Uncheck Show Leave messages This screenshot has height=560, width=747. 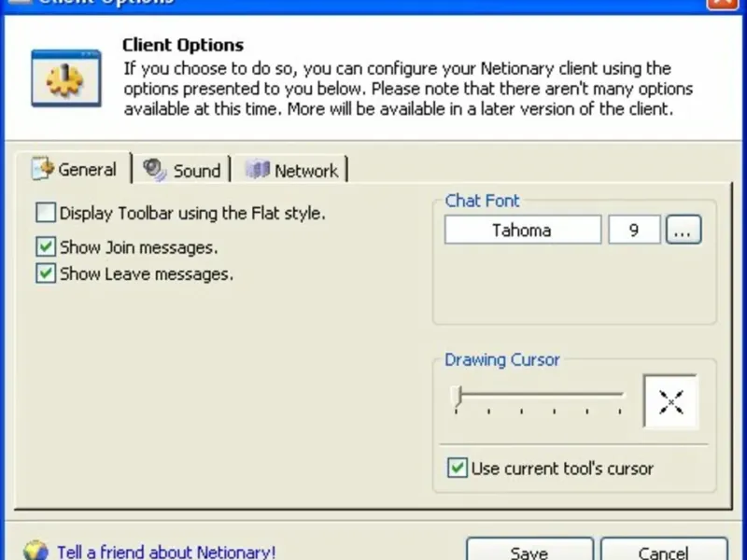46,273
